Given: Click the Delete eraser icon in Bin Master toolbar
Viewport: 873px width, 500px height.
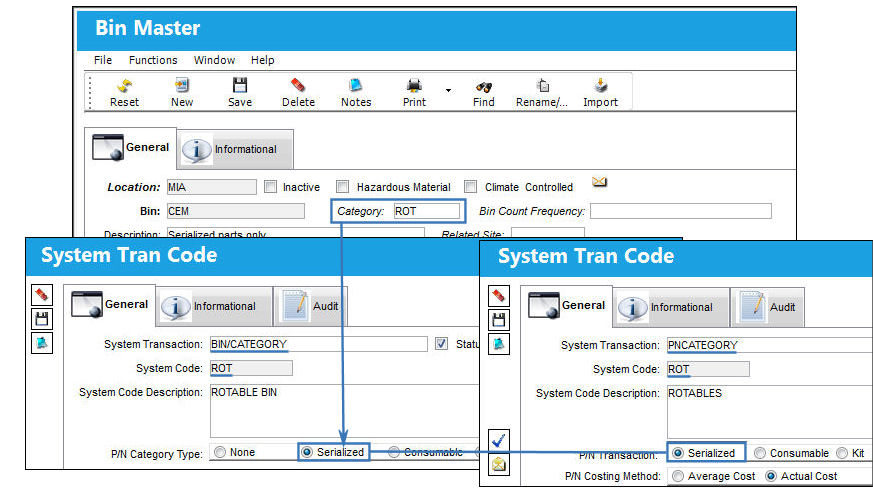Looking at the screenshot, I should 298,85.
